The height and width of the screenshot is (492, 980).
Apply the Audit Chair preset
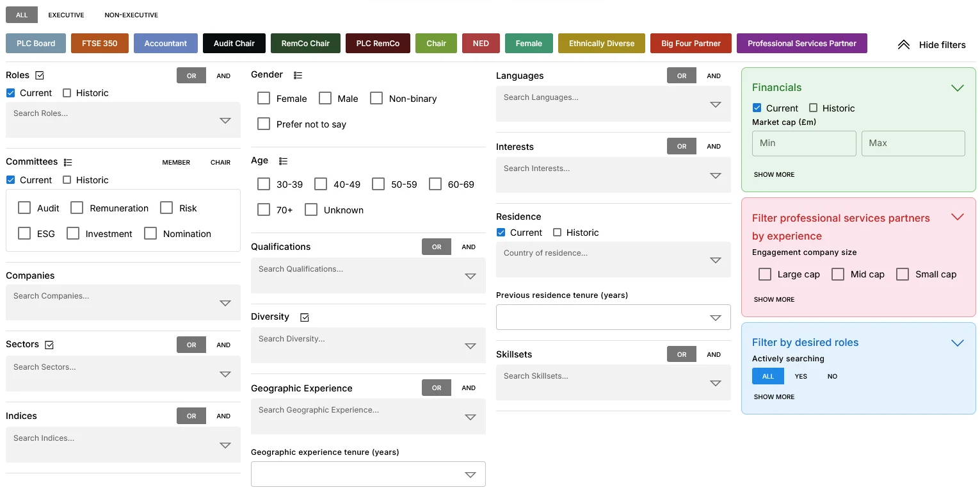[x=234, y=44]
